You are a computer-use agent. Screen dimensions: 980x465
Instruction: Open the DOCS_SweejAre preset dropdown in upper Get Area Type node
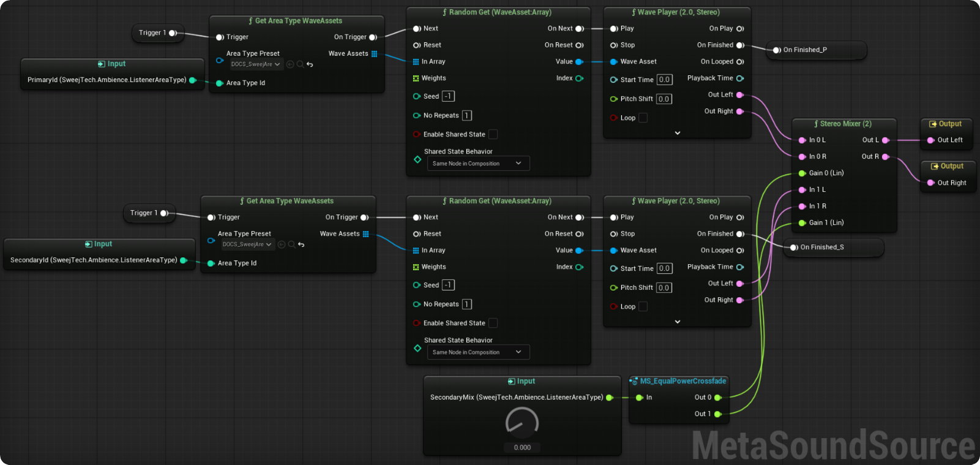pyautogui.click(x=256, y=64)
